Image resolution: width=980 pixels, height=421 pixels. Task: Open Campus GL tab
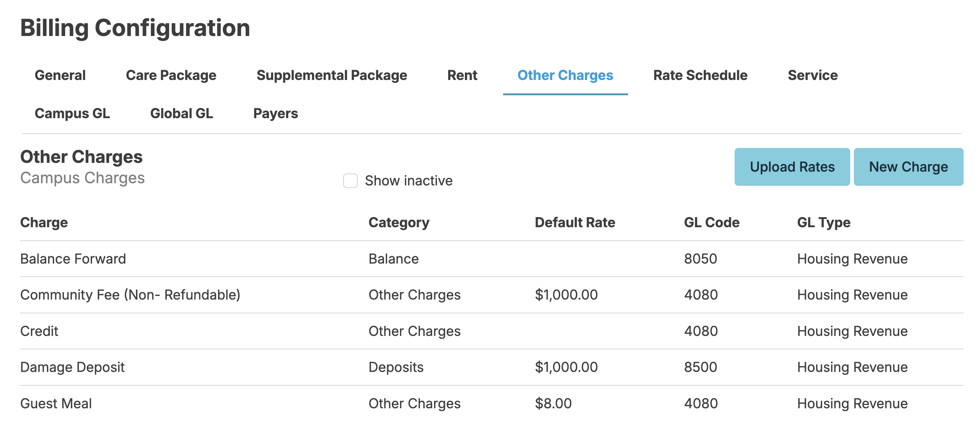coord(72,113)
